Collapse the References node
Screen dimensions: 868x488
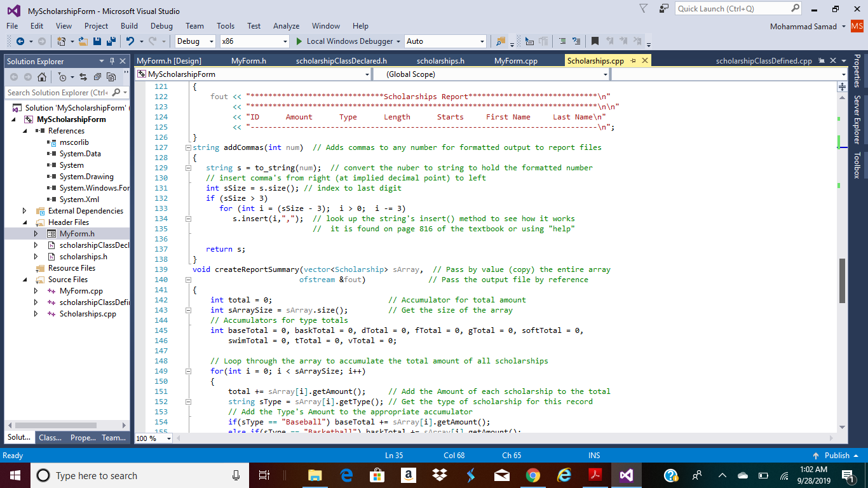(x=25, y=131)
